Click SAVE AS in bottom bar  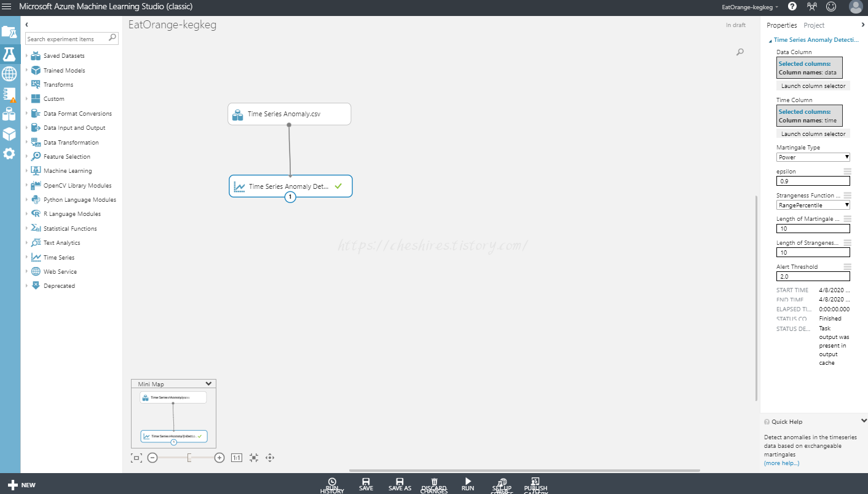[400, 484]
